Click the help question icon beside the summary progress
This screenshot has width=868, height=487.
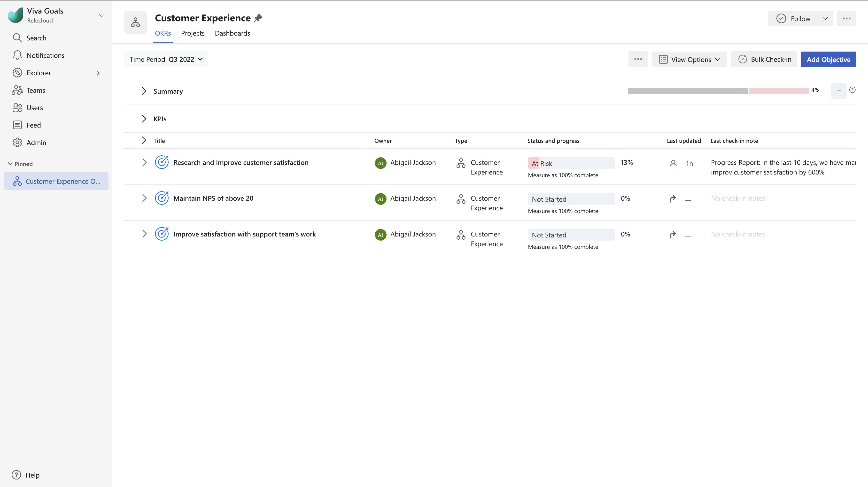pos(852,90)
